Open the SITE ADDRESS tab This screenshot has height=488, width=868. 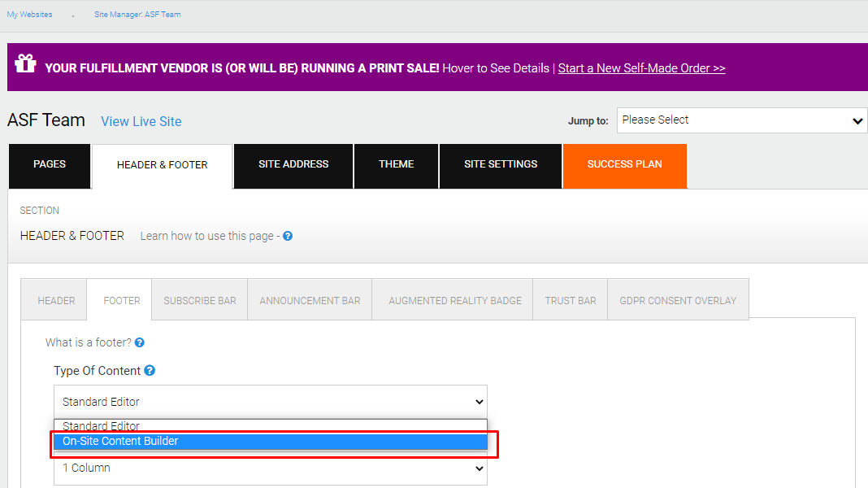293,164
